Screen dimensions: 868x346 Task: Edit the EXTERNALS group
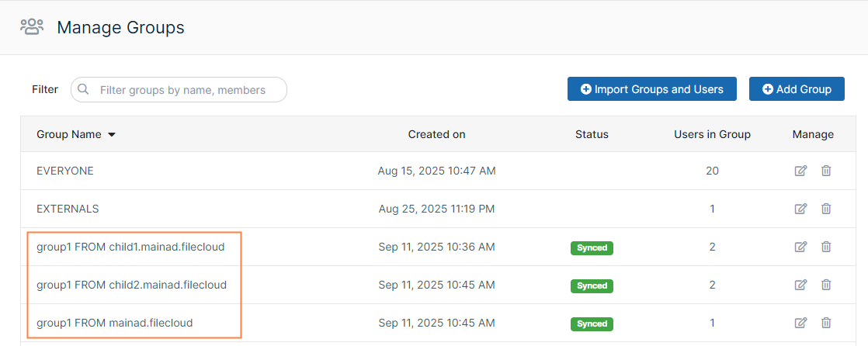(800, 209)
